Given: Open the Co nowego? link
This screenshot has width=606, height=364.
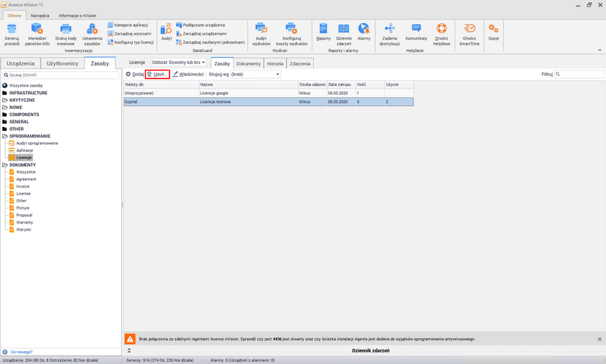Looking at the screenshot, I should point(22,352).
